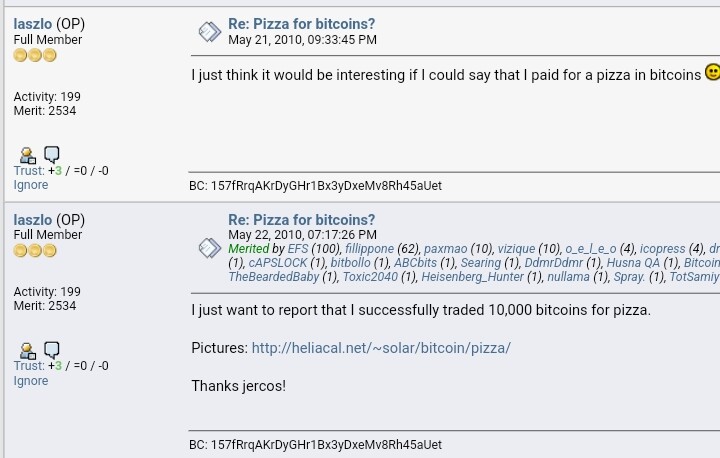This screenshot has height=458, width=720.
Task: Open profile icon in second laszlo post
Action: pos(28,351)
